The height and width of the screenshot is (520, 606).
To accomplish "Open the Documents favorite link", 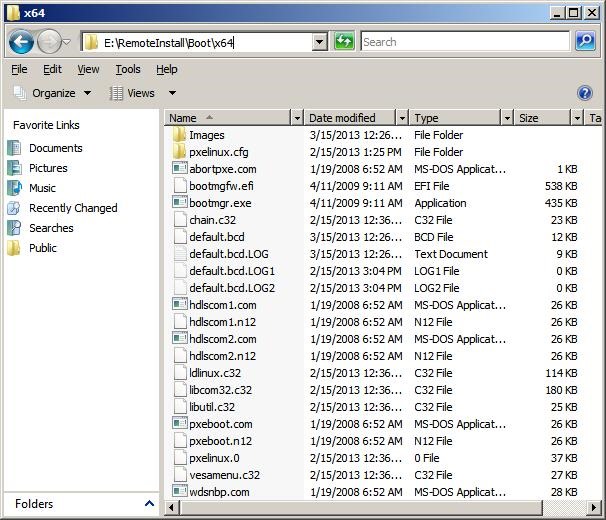I will (x=56, y=148).
